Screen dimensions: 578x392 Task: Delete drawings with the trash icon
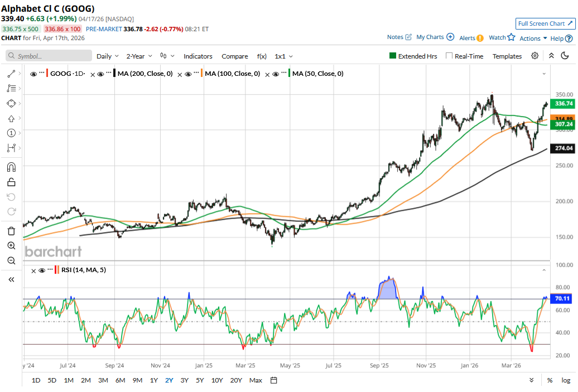(x=11, y=231)
